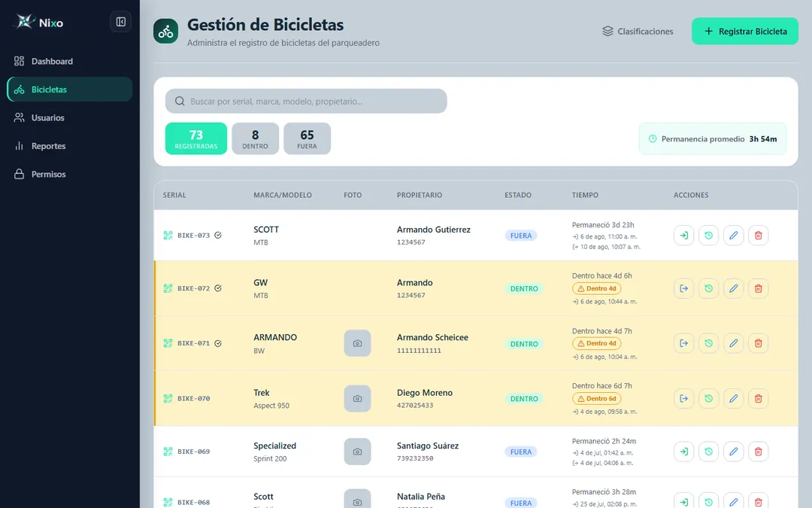This screenshot has width=812, height=508.
Task: Register exit for BIKE-071
Action: click(683, 343)
